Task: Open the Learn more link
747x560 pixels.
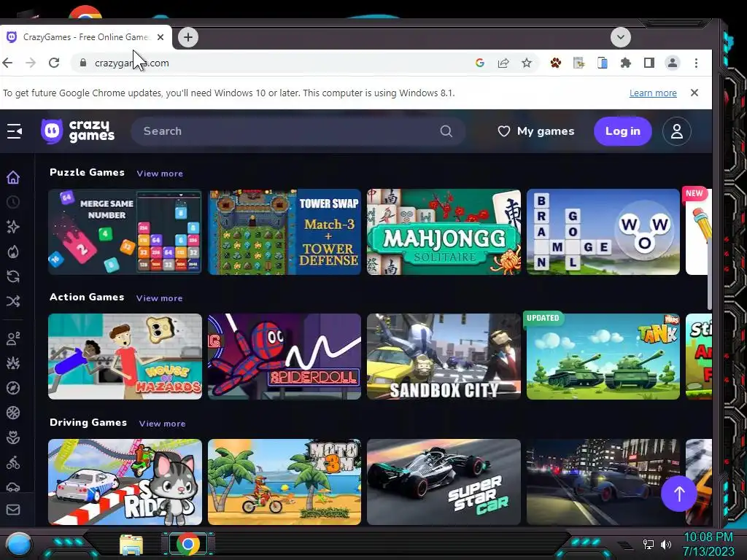Action: click(x=653, y=93)
